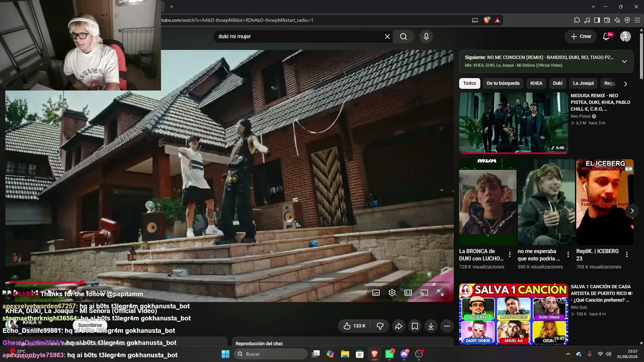Screen dimensions: 644x362
Task: Open 'SALVA 1 CANCIÓN' video thumbnail
Action: tap(514, 314)
